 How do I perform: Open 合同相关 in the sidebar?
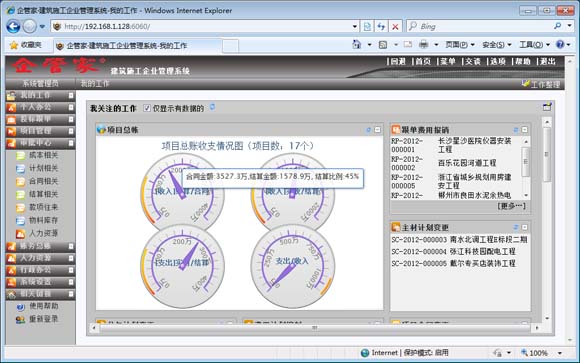[44, 181]
